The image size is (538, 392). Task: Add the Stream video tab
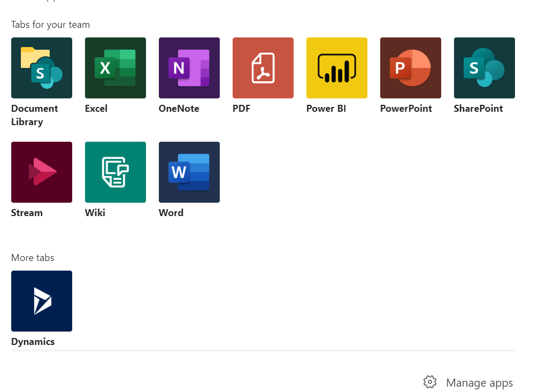[x=42, y=172]
